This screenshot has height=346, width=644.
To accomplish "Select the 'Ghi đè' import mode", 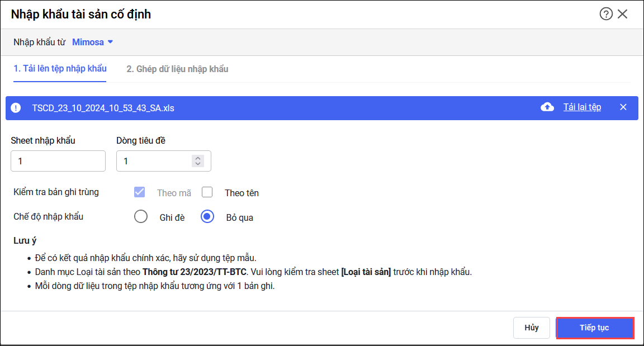I will (141, 217).
